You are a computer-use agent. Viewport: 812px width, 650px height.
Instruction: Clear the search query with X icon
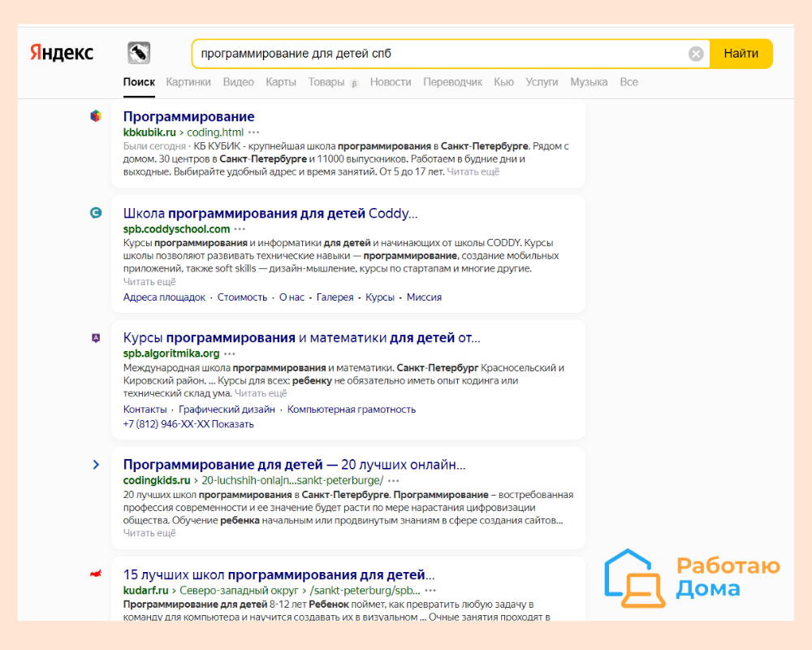point(696,54)
